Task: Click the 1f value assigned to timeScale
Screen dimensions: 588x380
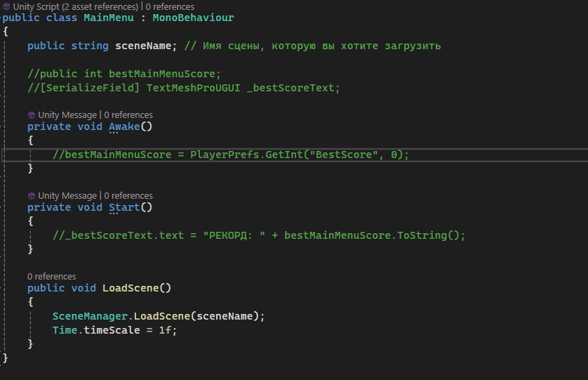Action: point(165,330)
